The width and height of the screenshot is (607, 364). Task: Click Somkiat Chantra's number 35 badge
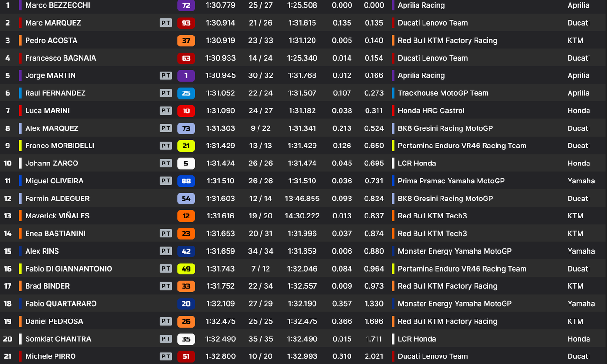[x=186, y=338]
